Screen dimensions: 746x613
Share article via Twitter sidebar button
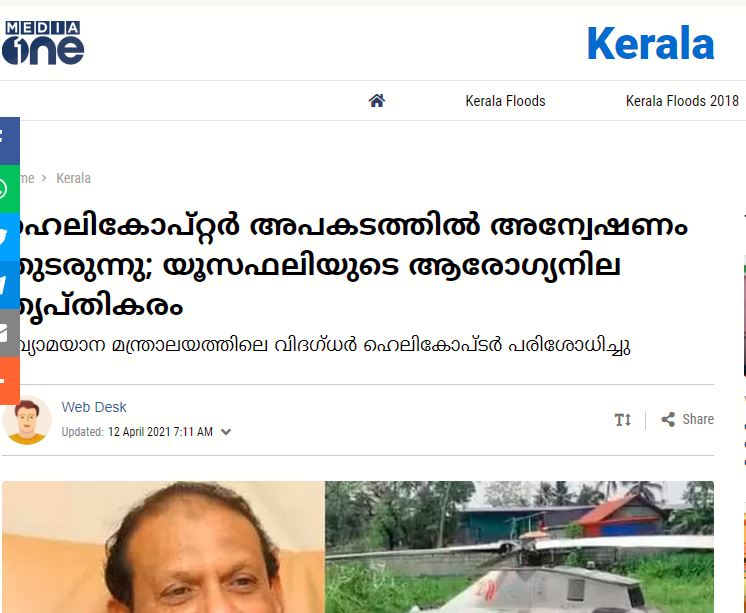point(10,237)
